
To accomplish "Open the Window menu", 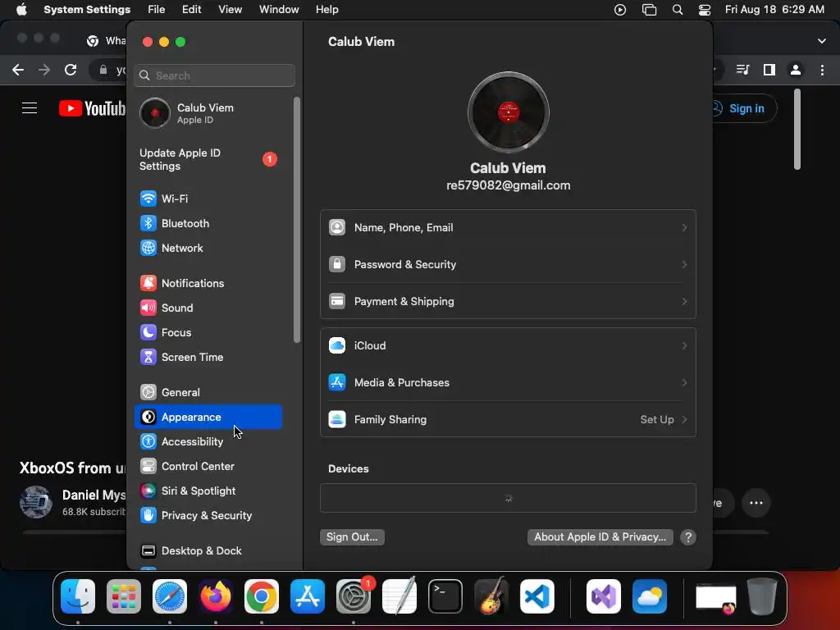I will pos(279,10).
